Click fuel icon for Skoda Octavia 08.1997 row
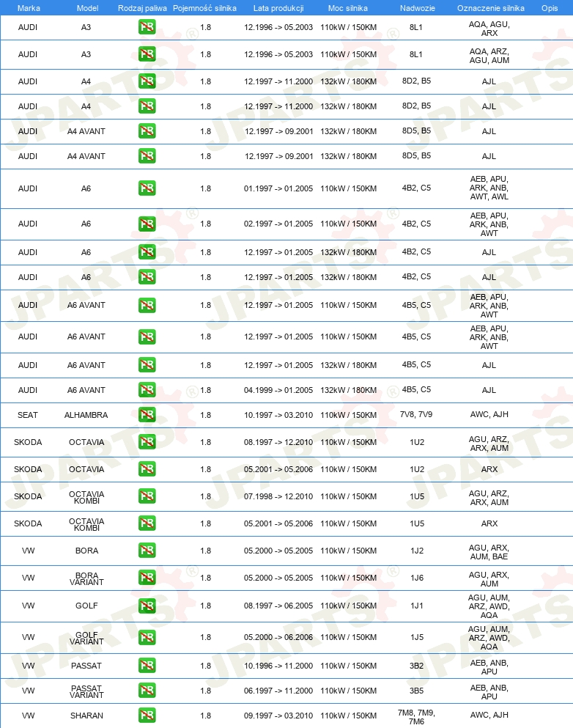The width and height of the screenshot is (573, 728). pyautogui.click(x=147, y=442)
